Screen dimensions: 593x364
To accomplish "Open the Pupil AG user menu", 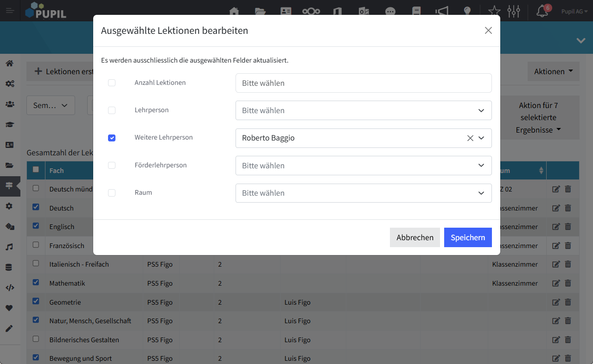I will coord(574,12).
